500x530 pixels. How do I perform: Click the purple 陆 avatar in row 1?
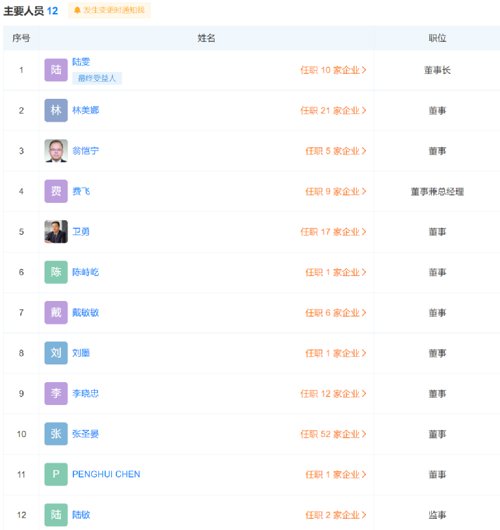[56, 70]
